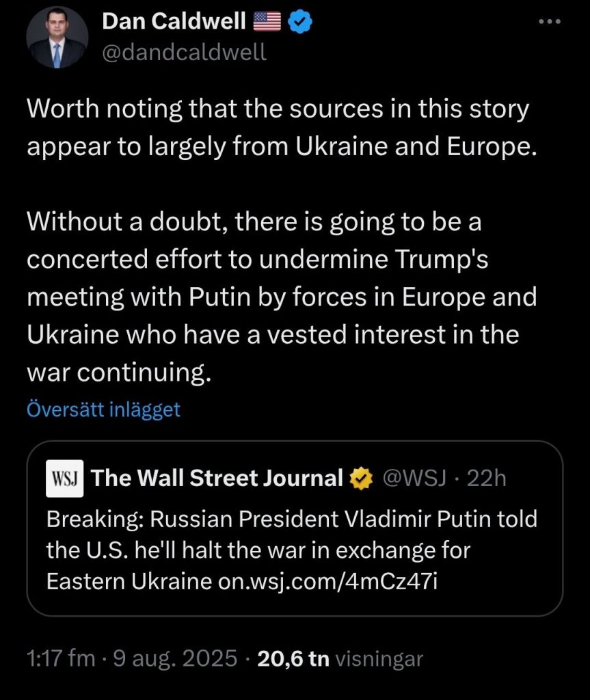Click the "Without a doubt" paragraph text
Image resolution: width=590 pixels, height=700 pixels.
280,297
